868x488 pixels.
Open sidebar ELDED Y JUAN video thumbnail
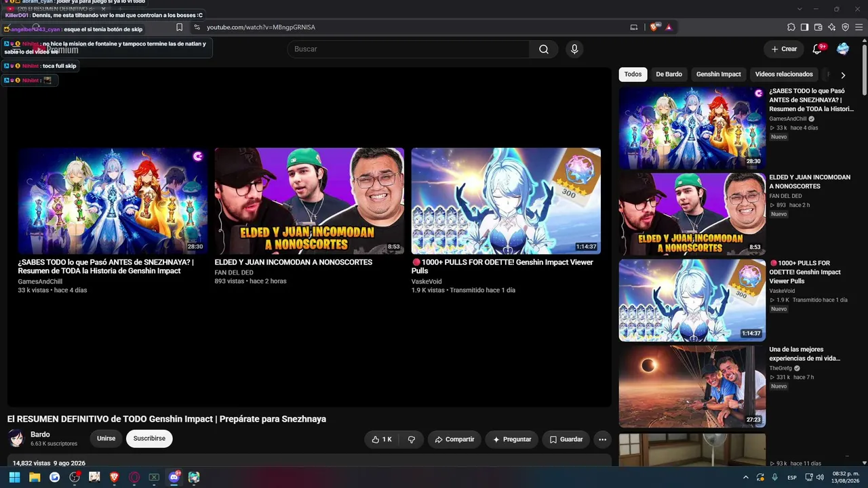692,214
